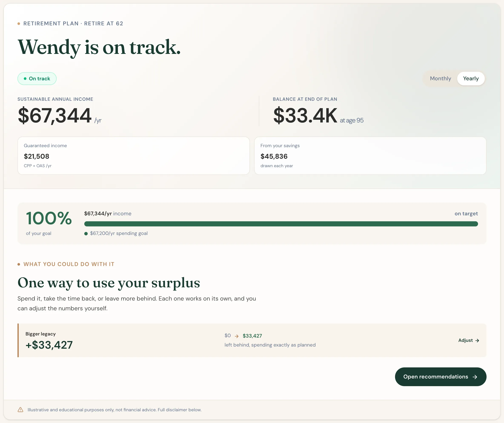Click the warning triangle disclaimer icon
504x423 pixels.
pos(20,410)
